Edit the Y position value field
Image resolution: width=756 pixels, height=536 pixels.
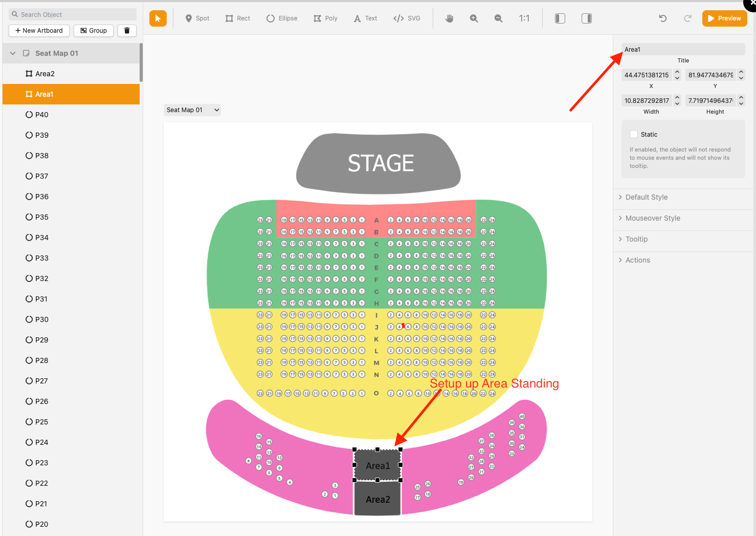click(x=710, y=75)
